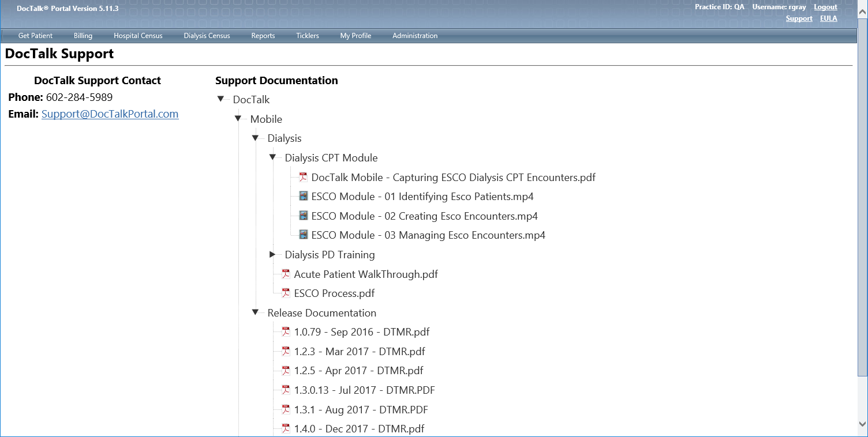The image size is (868, 437).
Task: Click the vertical scrollbar down arrow
Action: point(862,424)
